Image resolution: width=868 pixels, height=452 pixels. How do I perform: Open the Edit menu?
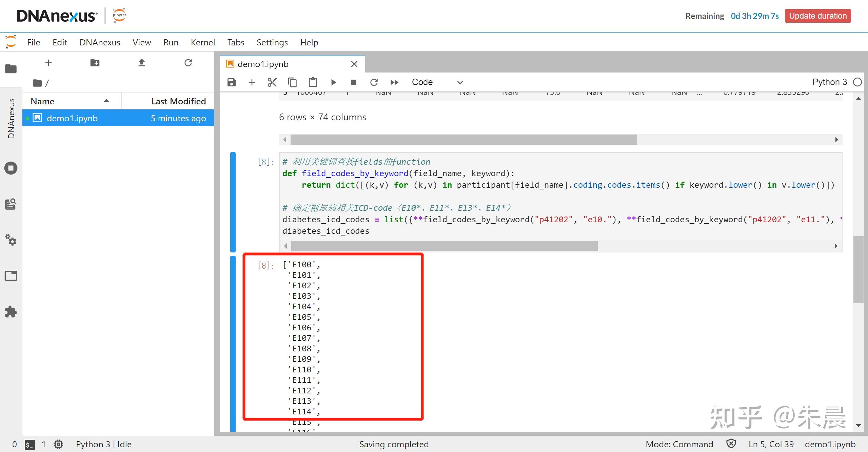click(x=60, y=42)
